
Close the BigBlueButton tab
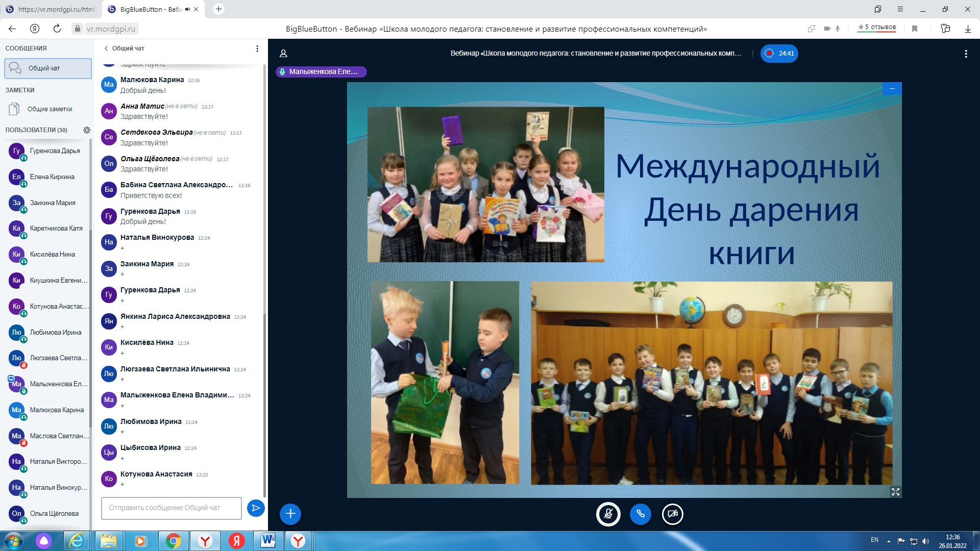click(196, 9)
